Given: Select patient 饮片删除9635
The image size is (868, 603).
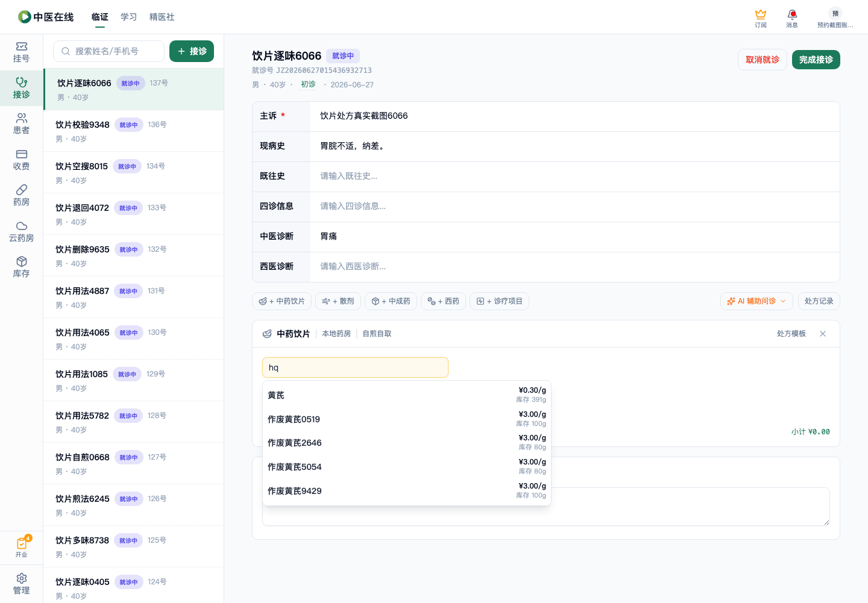Looking at the screenshot, I should point(133,255).
